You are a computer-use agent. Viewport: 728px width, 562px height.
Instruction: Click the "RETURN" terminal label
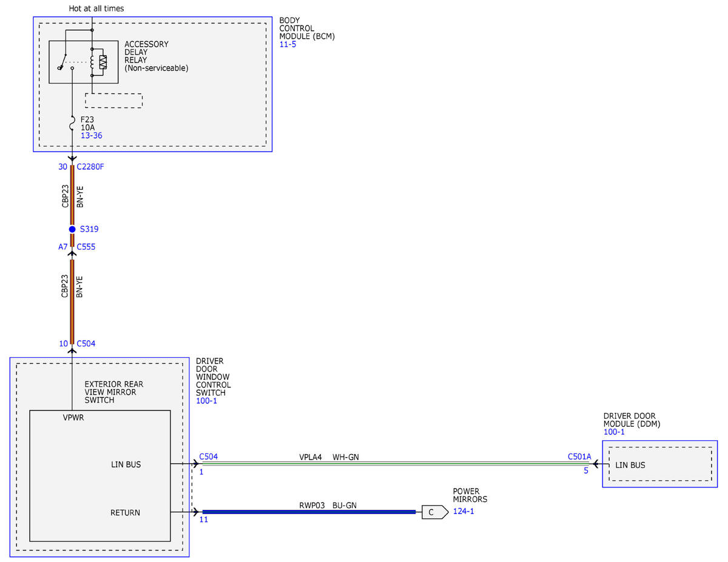tap(125, 512)
